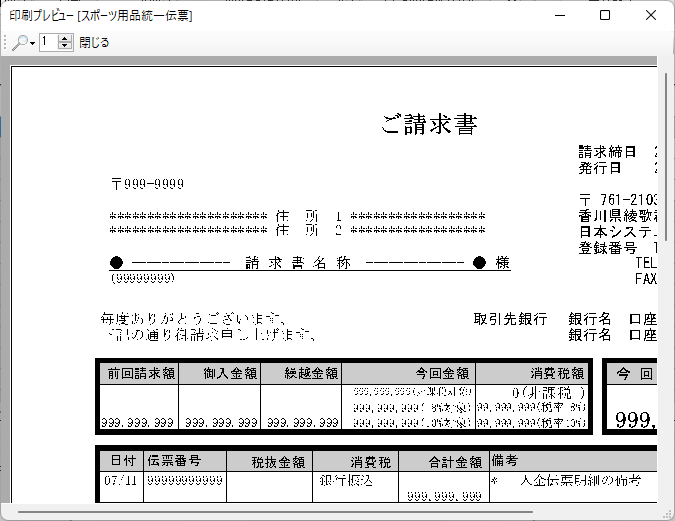Click the 閉じる button
The image size is (675, 521).
pos(94,43)
